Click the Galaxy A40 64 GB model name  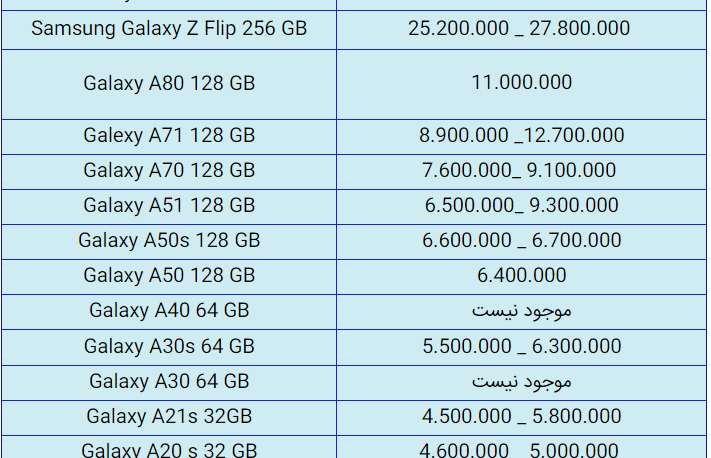(x=169, y=311)
